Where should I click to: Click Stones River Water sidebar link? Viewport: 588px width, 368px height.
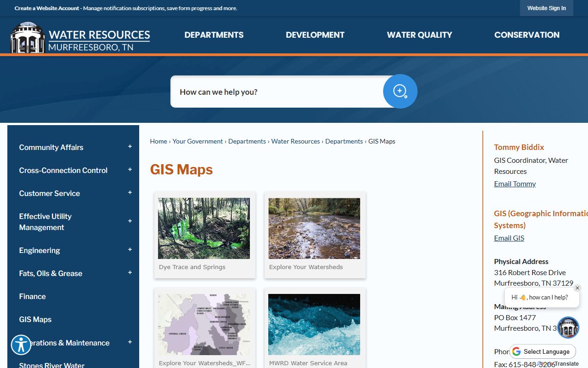[x=52, y=365]
